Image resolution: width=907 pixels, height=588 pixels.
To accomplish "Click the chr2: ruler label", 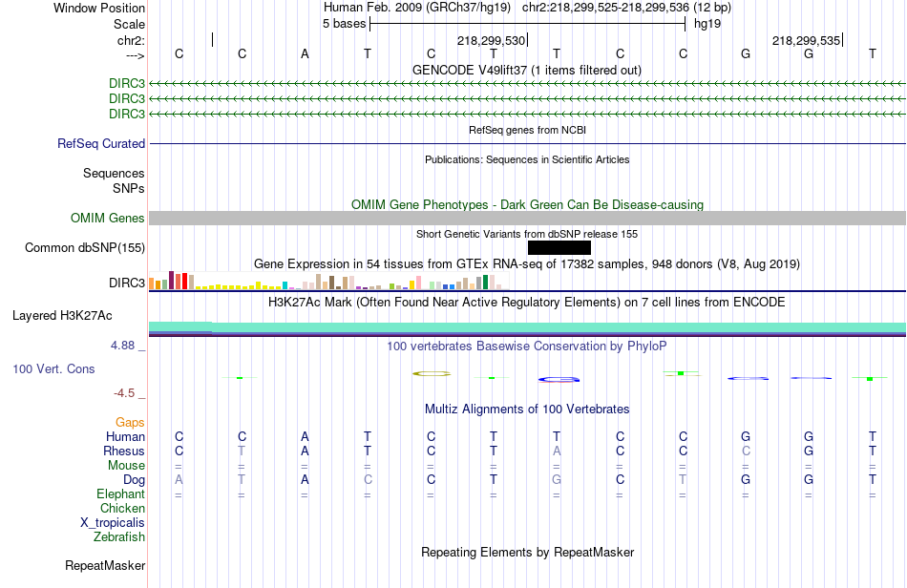I will point(132,40).
